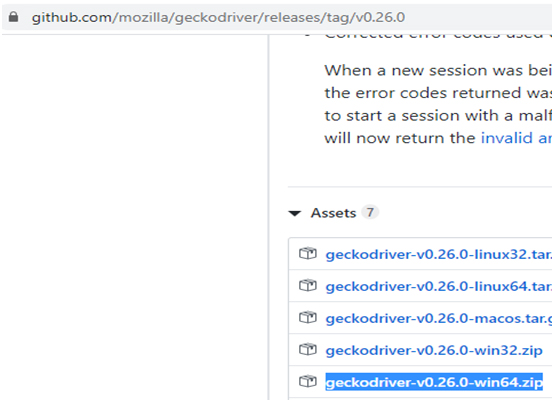
Task: Download highlighted geckodriver-v0.26.0-win64.zip
Action: click(434, 382)
